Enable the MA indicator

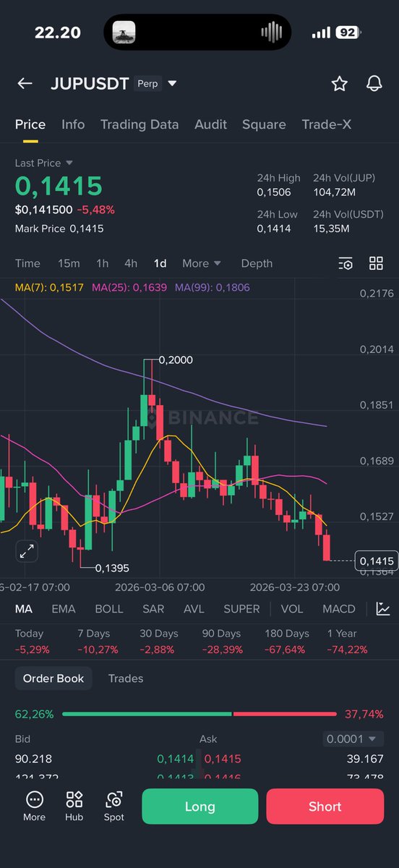point(24,609)
